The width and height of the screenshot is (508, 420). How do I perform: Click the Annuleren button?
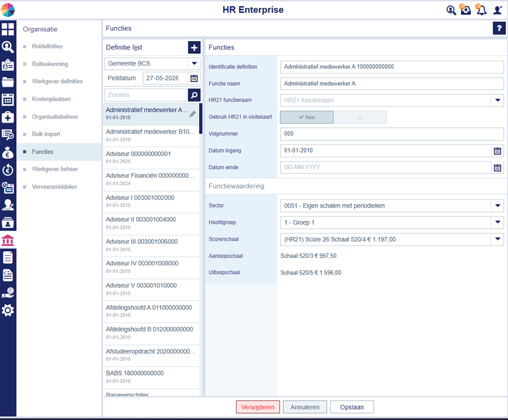(x=305, y=407)
